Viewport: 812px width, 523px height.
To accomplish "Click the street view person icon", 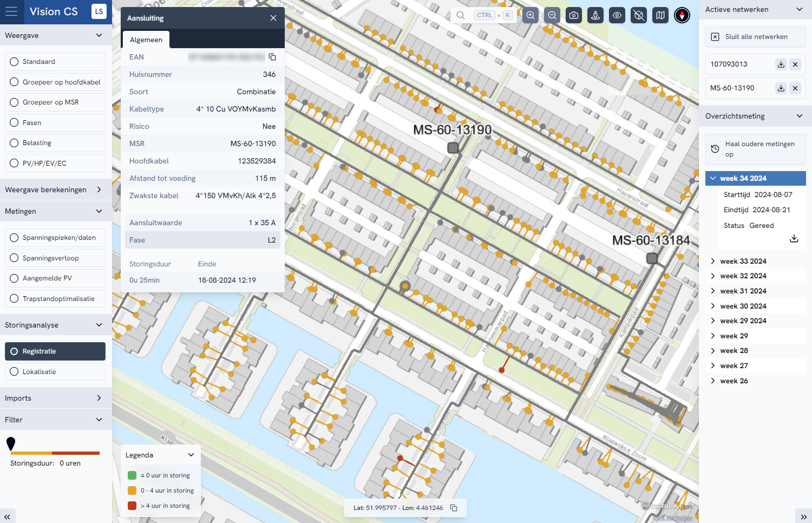I will pyautogui.click(x=595, y=15).
